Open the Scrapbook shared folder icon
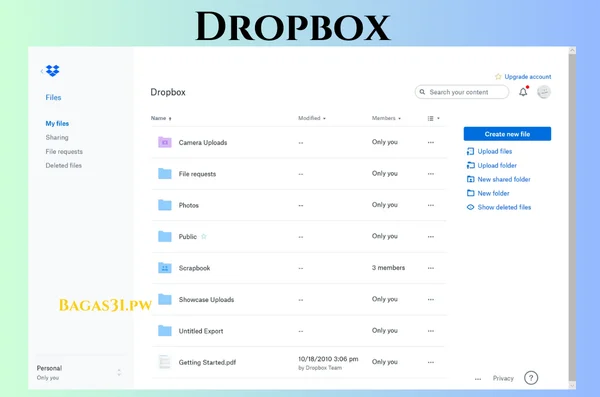The height and width of the screenshot is (397, 600). tap(165, 268)
